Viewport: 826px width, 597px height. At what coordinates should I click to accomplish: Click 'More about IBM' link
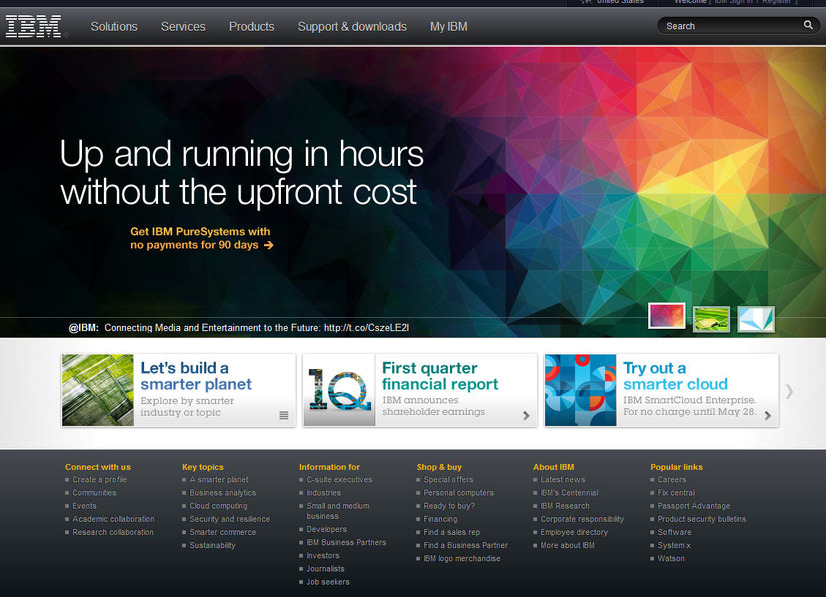(x=567, y=545)
